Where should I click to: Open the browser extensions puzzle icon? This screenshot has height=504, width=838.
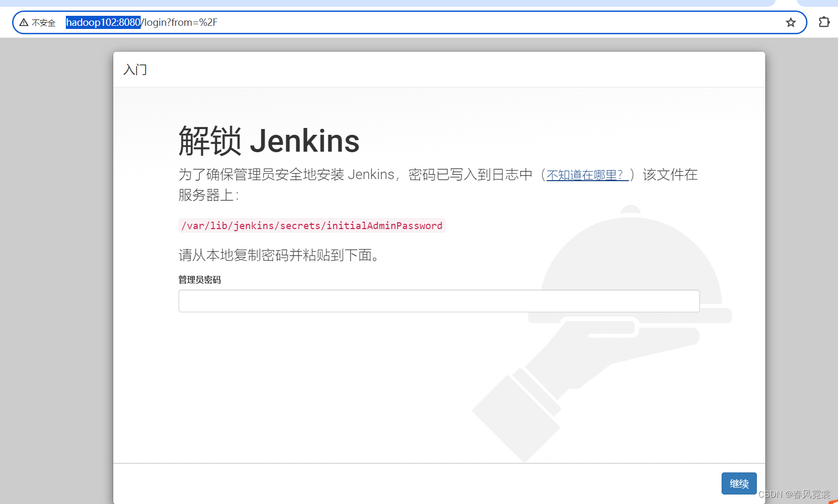[824, 22]
